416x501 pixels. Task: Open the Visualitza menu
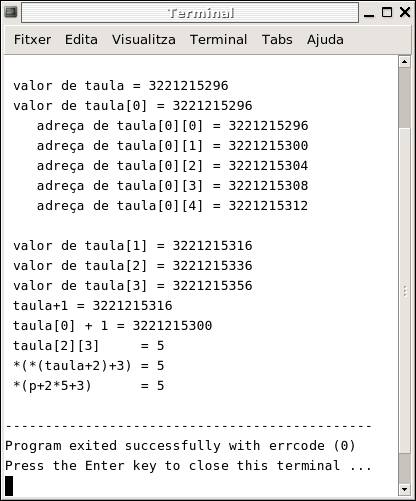click(x=144, y=40)
